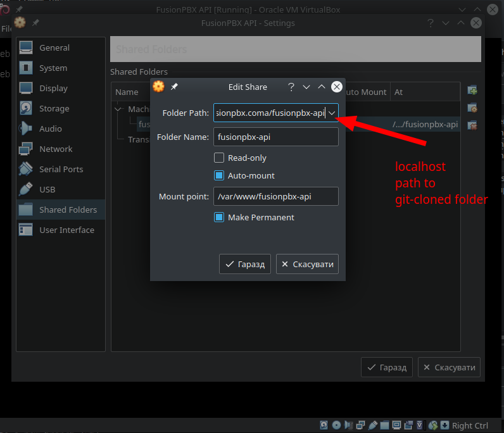The width and height of the screenshot is (504, 433).
Task: Click Скасувати in the Settings window
Action: point(449,367)
